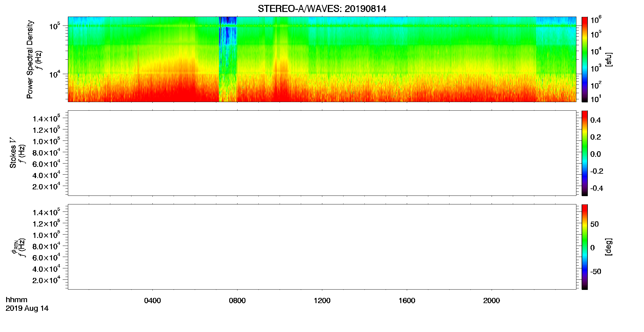Click the -0.4 value on Stokes colorbar
The image size is (644, 332).
[x=596, y=188]
